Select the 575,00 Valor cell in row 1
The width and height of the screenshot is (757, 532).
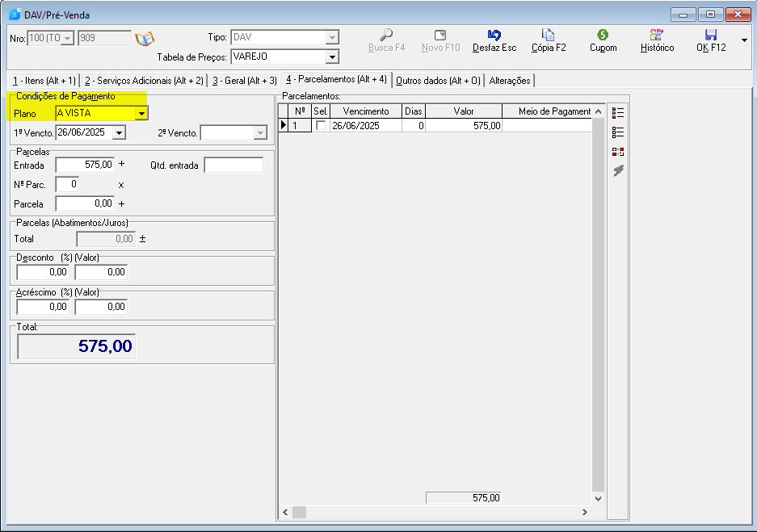(x=464, y=125)
